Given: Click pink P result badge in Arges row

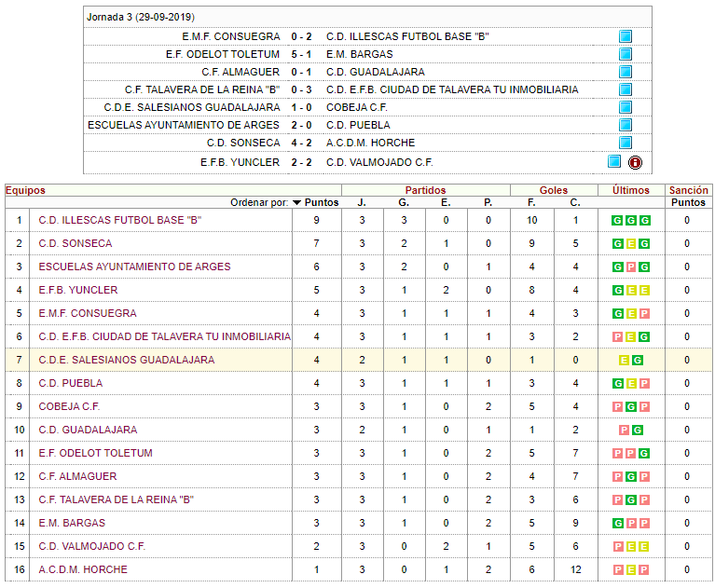Looking at the screenshot, I should point(631,267).
